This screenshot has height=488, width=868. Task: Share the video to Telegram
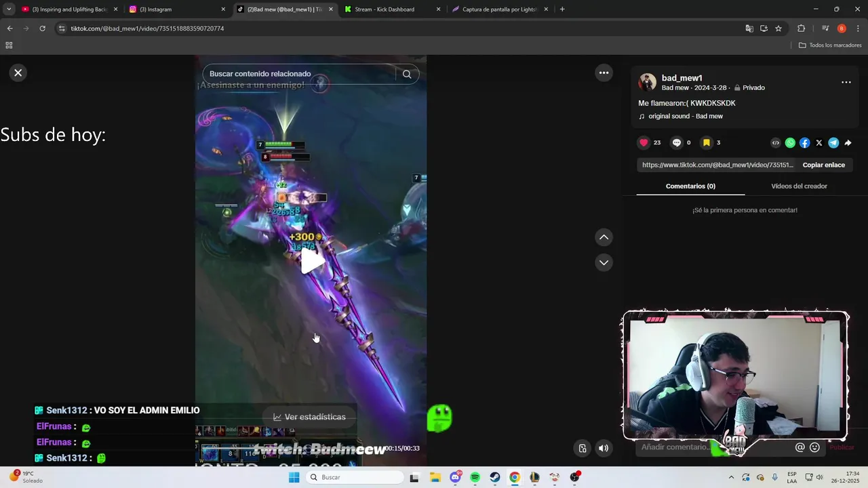pyautogui.click(x=833, y=142)
